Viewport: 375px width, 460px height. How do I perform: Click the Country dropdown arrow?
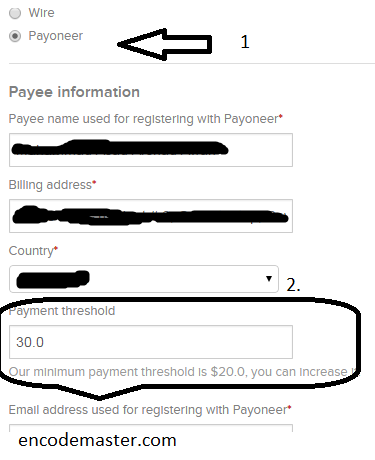pos(269,279)
